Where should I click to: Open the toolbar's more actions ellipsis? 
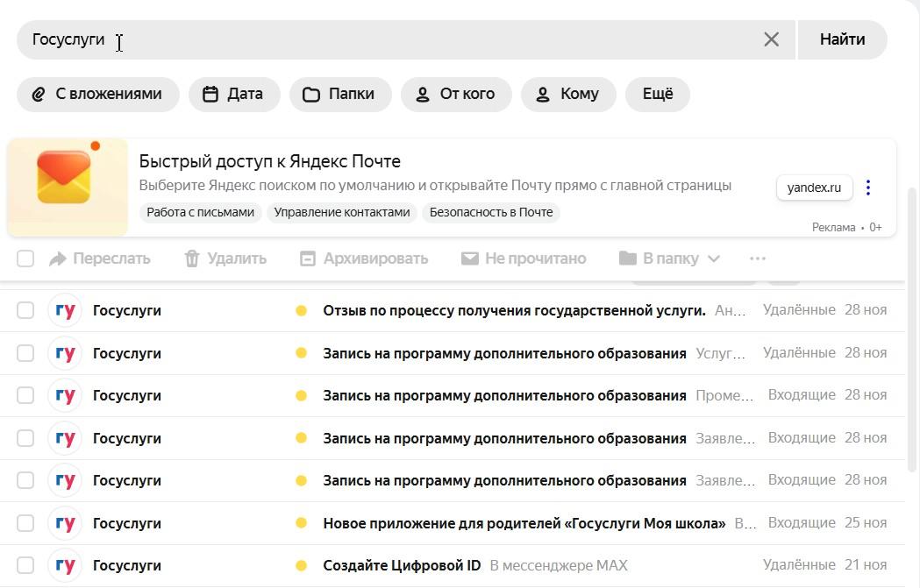tap(758, 259)
